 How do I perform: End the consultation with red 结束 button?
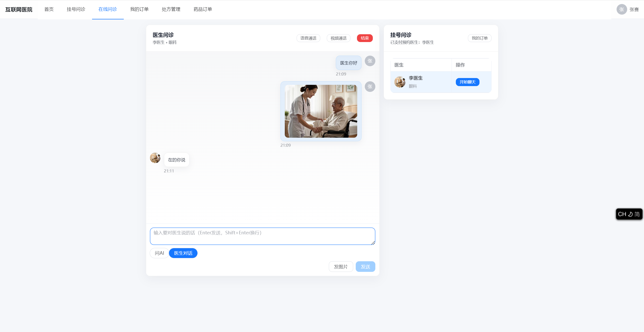pos(365,38)
